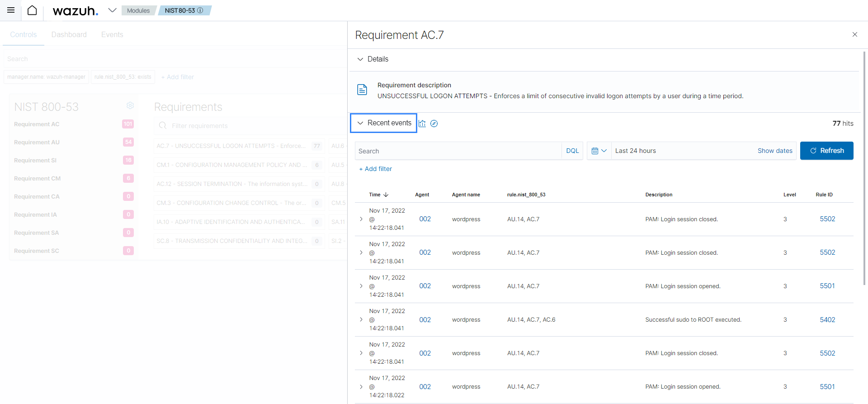Viewport: 868px width, 404px height.
Task: Click the events Search input field
Action: (x=458, y=151)
